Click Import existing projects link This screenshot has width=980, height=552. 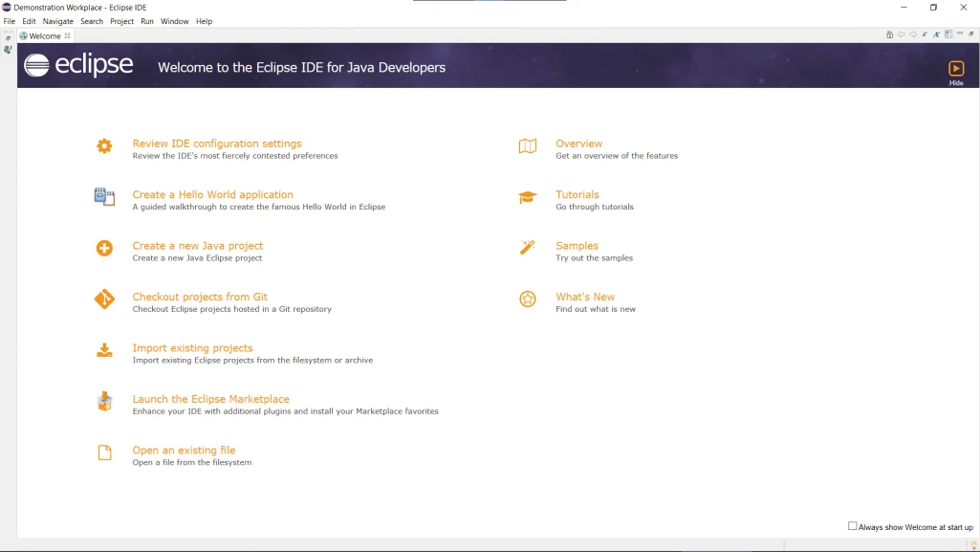(192, 348)
